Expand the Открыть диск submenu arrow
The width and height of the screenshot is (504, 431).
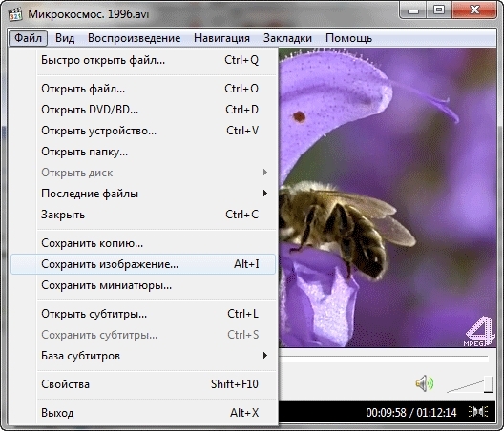coord(264,173)
